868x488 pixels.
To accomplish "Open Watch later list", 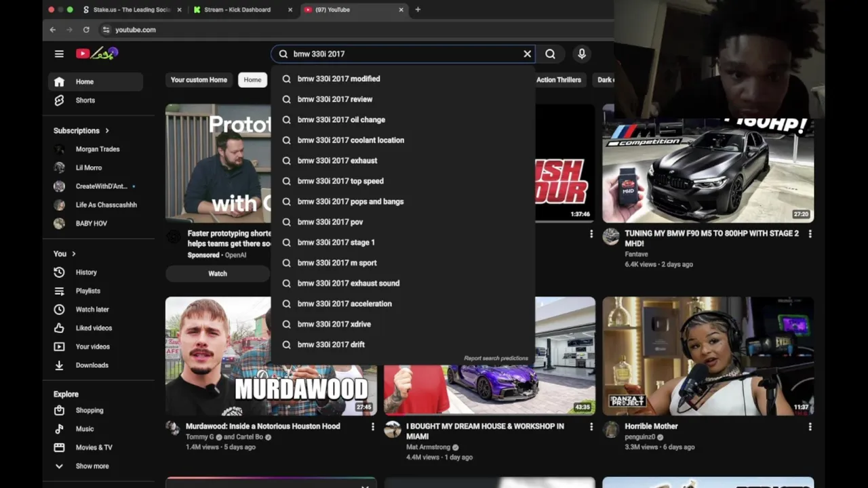I will tap(96, 309).
